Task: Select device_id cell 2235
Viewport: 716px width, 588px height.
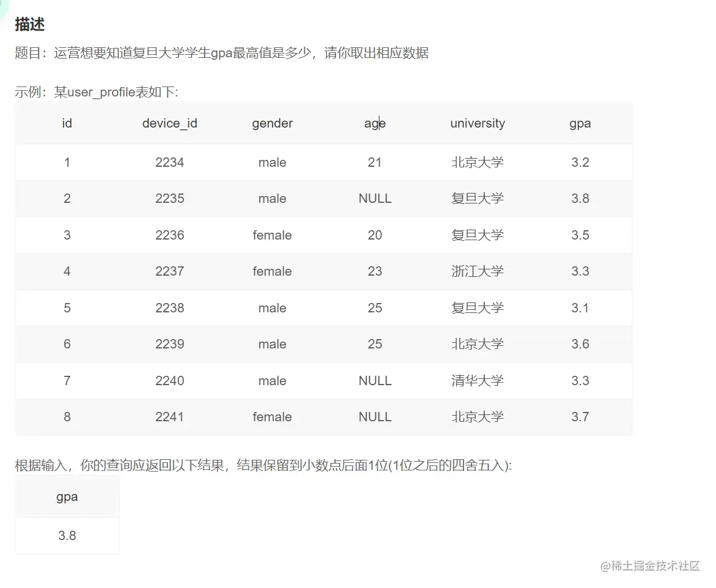Action: pyautogui.click(x=170, y=198)
